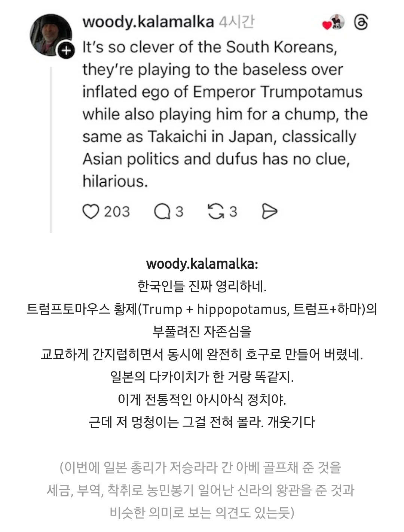Viewport: 404px width, 532px height.
Task: Open the woody.kalamalka username link
Action: point(148,22)
